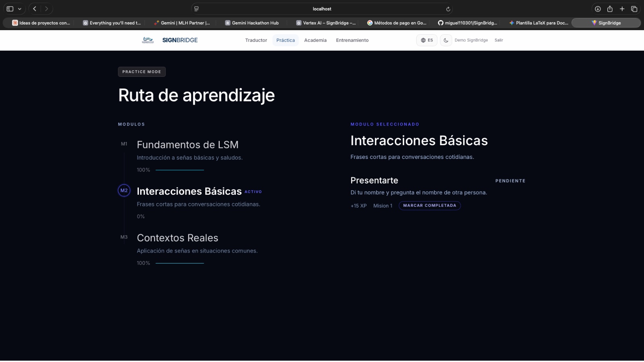The width and height of the screenshot is (644, 362).
Task: Show Safari downloads
Action: click(x=598, y=9)
